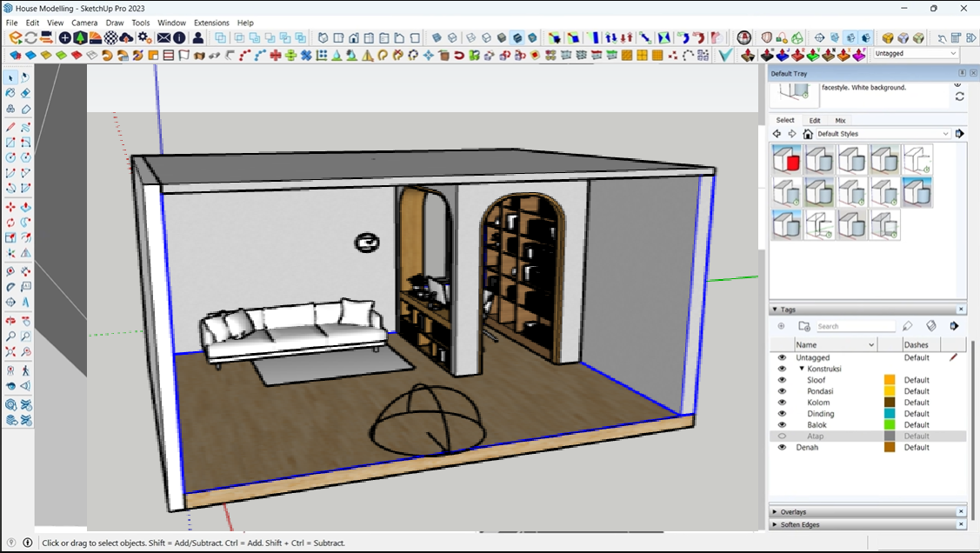This screenshot has width=980, height=553.
Task: Switch to Front view house icon
Action: (354, 37)
